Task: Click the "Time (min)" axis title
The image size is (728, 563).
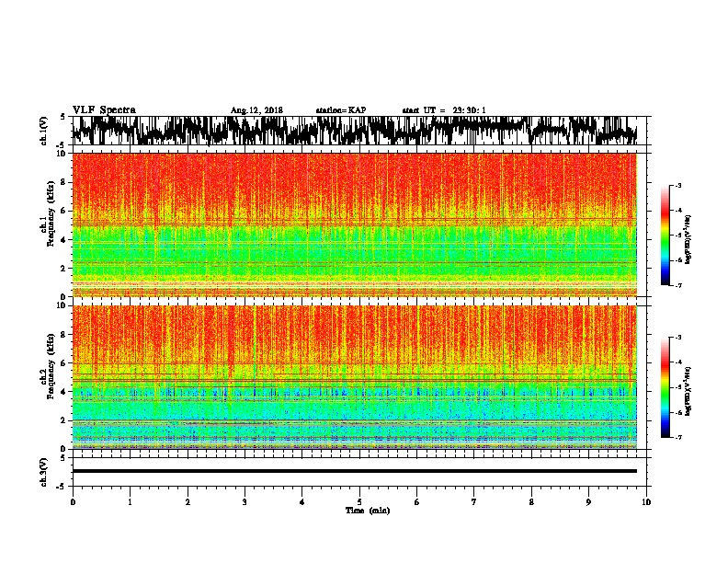Action: (368, 511)
